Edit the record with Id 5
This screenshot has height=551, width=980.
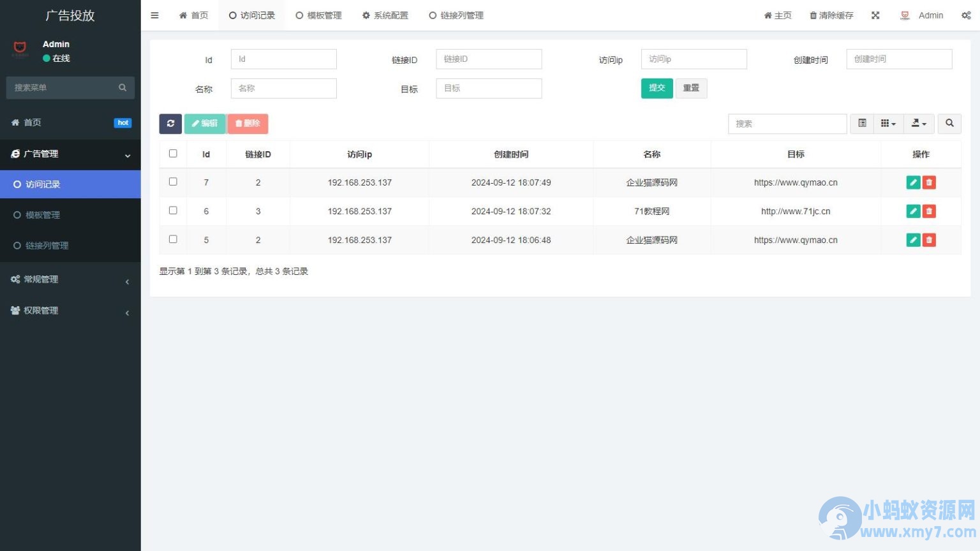(913, 240)
